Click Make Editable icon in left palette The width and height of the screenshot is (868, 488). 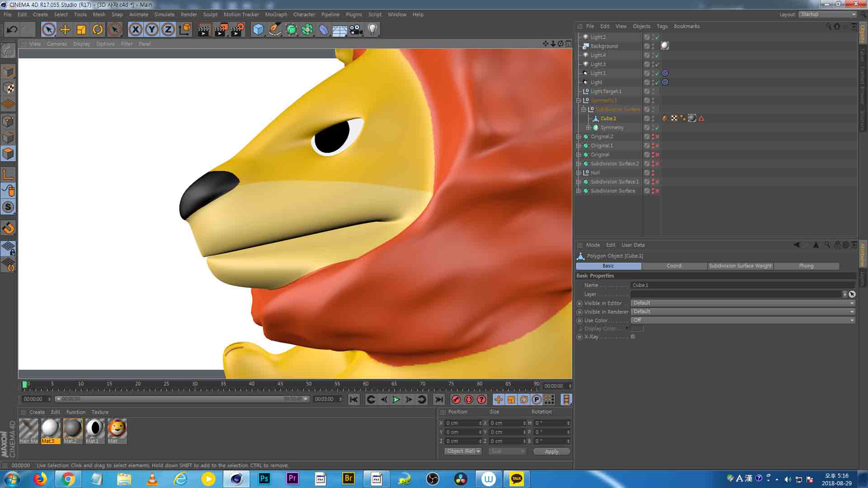coord(8,51)
